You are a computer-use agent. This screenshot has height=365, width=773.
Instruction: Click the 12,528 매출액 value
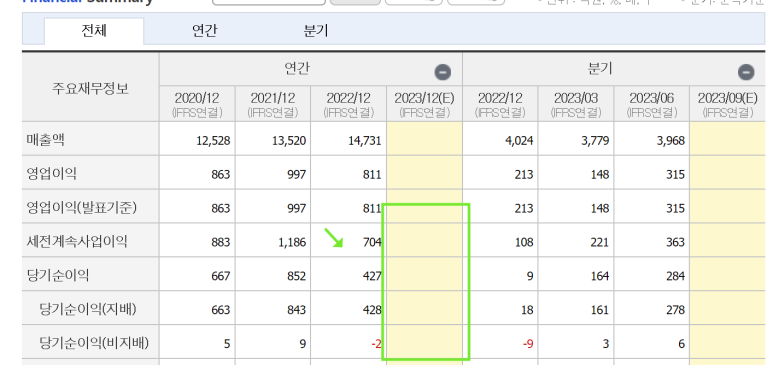(213, 141)
